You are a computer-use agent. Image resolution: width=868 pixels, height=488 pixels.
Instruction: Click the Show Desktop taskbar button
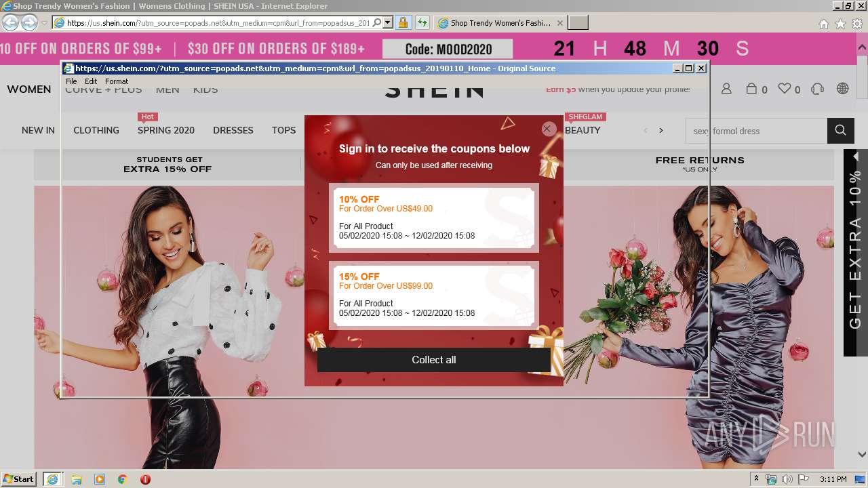[861, 479]
